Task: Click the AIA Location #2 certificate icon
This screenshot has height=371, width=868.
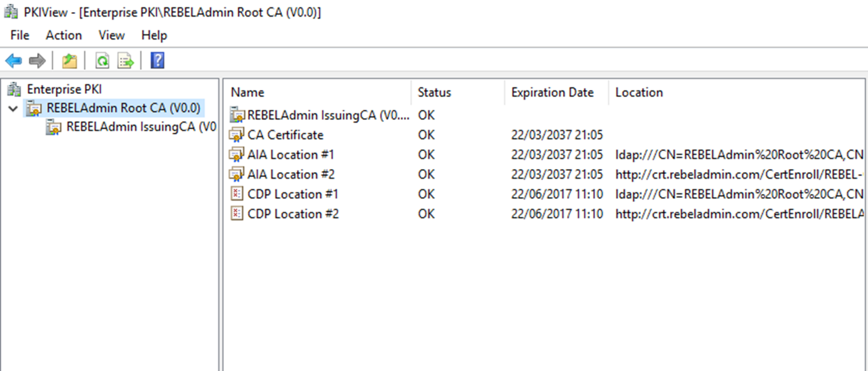Action: [236, 174]
